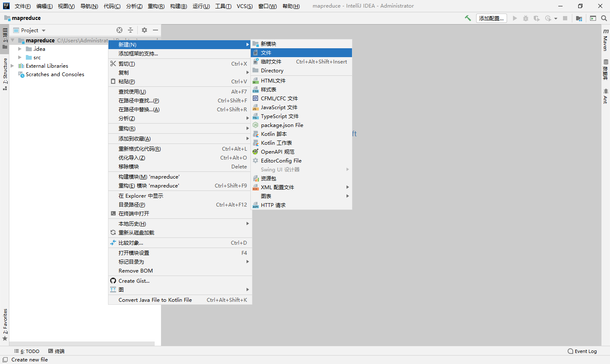Screen dimensions: 610x364
Task: Click 在终端中打开 item
Action: (180, 213)
